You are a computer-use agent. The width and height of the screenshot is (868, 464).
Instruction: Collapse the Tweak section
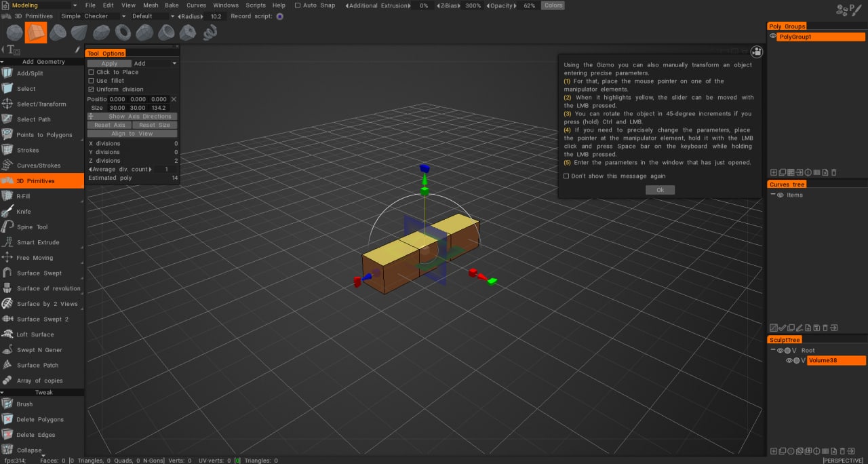click(x=42, y=392)
